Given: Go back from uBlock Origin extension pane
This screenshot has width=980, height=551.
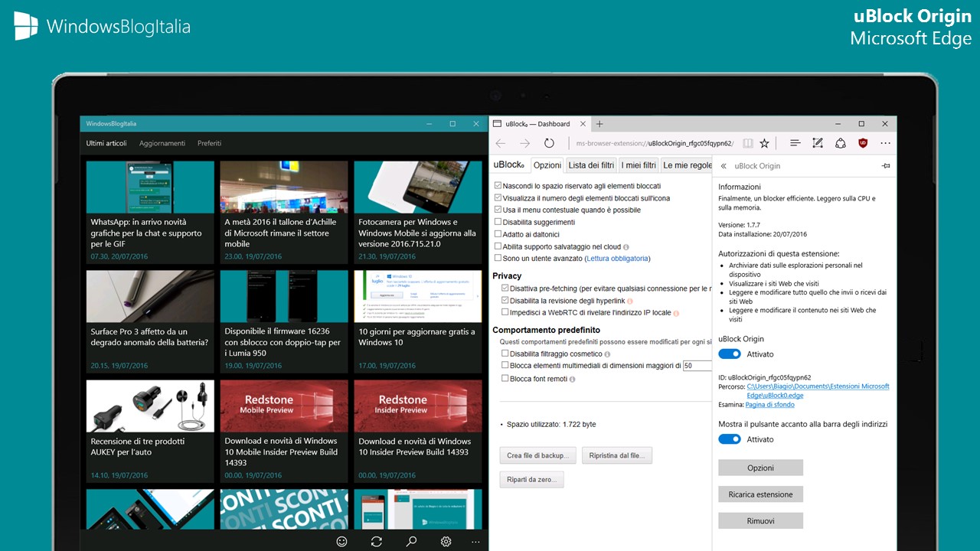Looking at the screenshot, I should [724, 166].
